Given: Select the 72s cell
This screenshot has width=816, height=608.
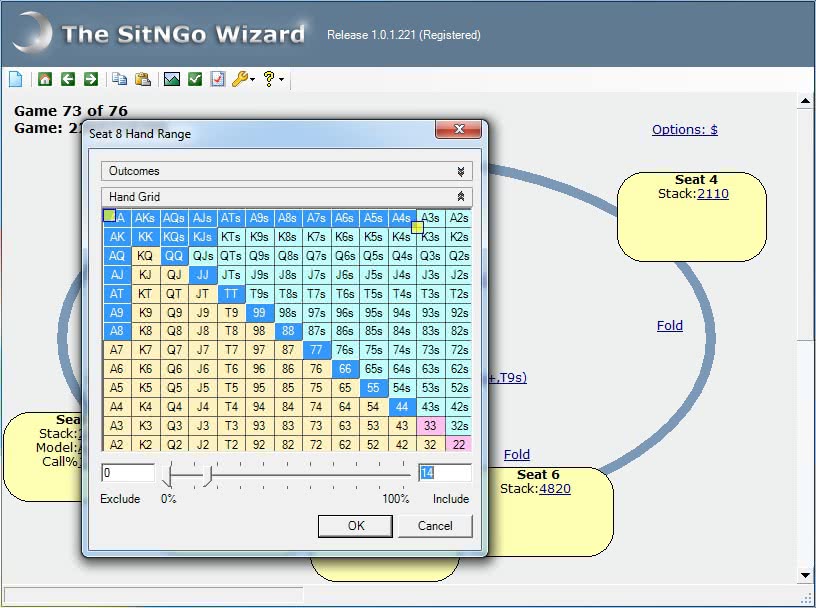Looking at the screenshot, I should click(459, 350).
